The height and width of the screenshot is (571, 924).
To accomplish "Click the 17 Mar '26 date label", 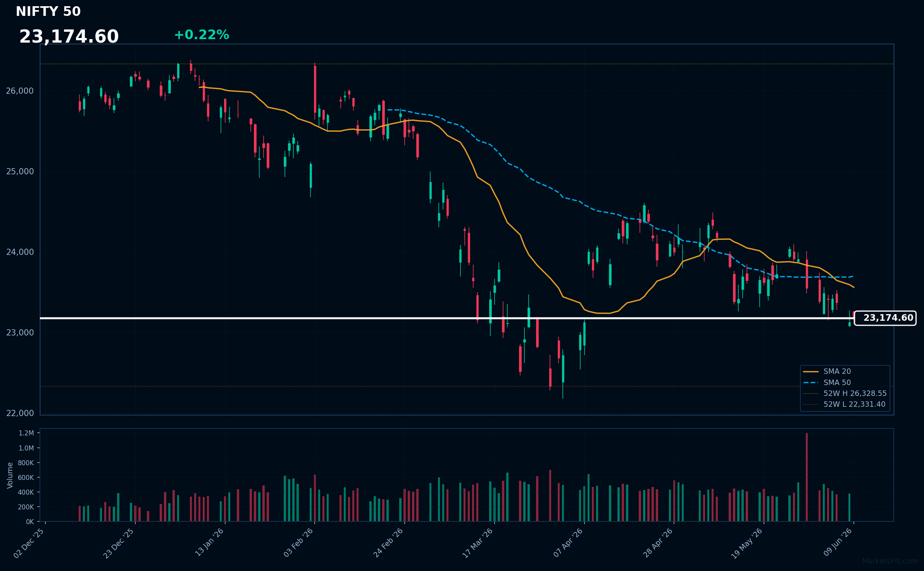I will click(478, 543).
